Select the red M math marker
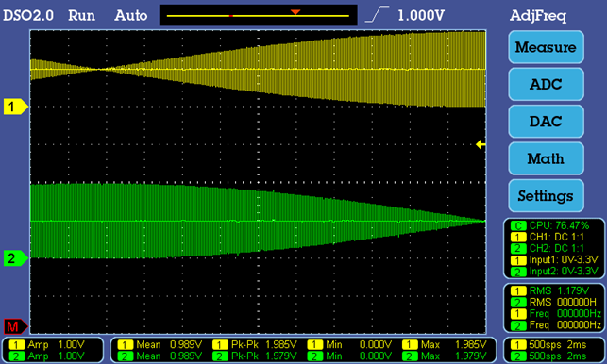This screenshot has height=364, width=607. pos(15,326)
